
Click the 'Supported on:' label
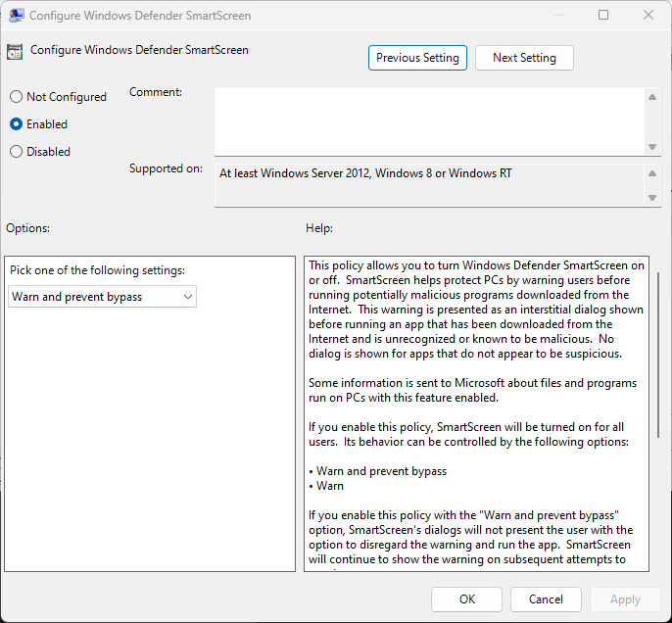pyautogui.click(x=166, y=168)
